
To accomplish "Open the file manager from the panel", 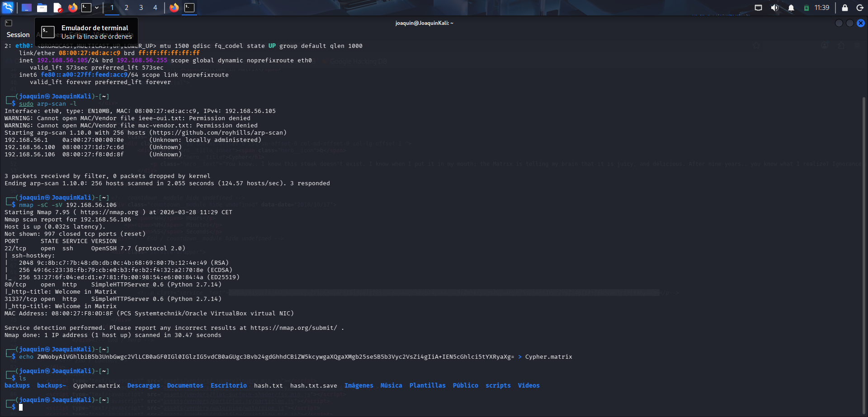I will [x=42, y=8].
